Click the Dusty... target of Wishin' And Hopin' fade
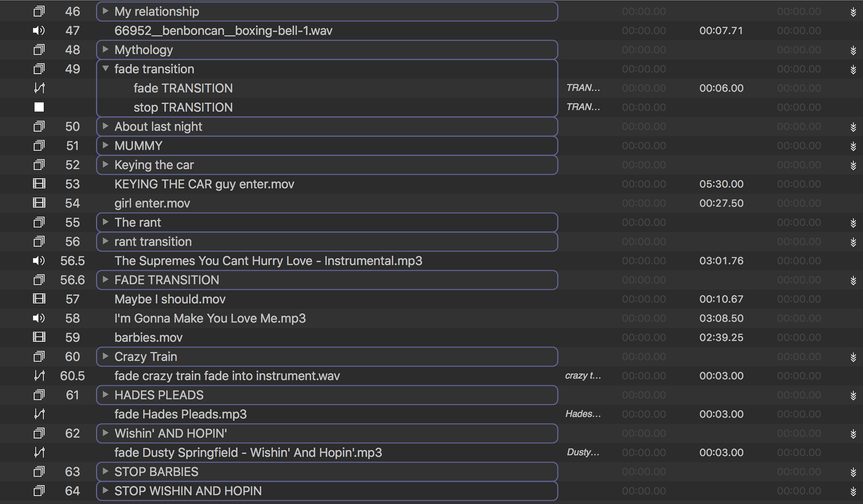The width and height of the screenshot is (863, 504). click(583, 452)
